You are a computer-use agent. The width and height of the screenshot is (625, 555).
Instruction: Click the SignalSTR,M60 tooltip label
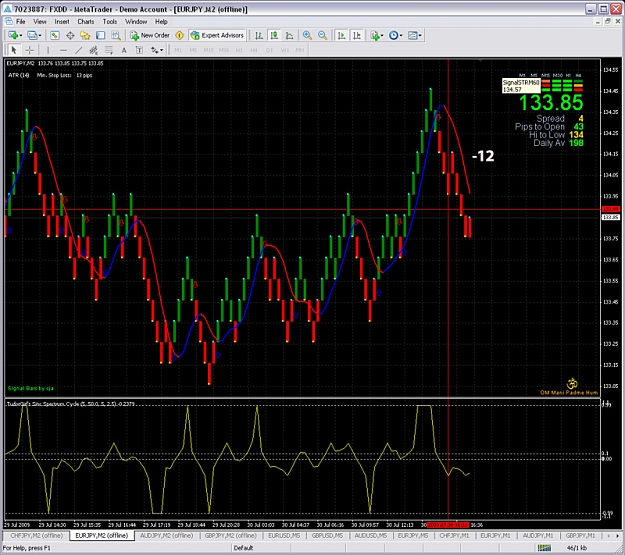[521, 86]
